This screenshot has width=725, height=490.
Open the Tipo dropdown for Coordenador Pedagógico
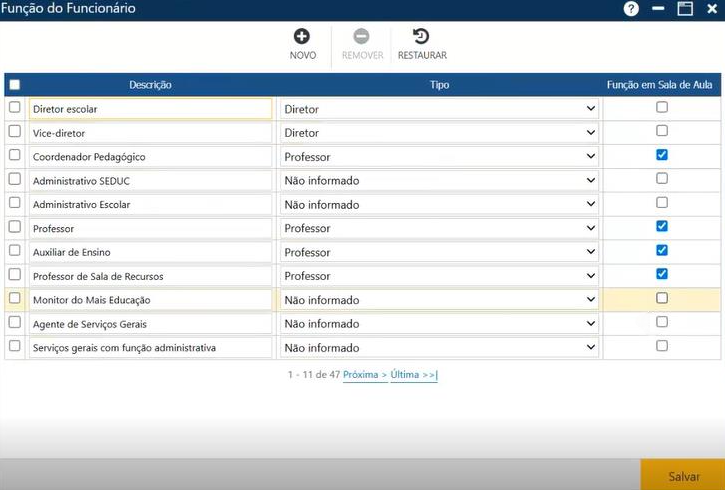[x=439, y=157]
